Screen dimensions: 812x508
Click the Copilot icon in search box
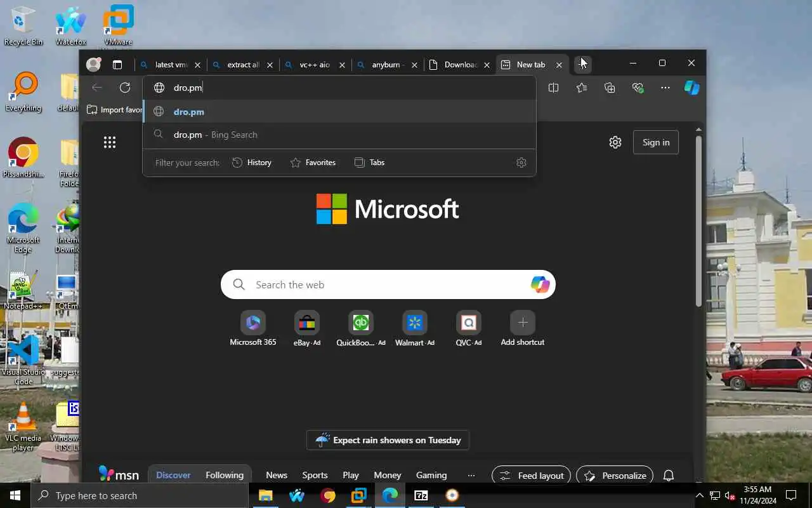(x=540, y=284)
